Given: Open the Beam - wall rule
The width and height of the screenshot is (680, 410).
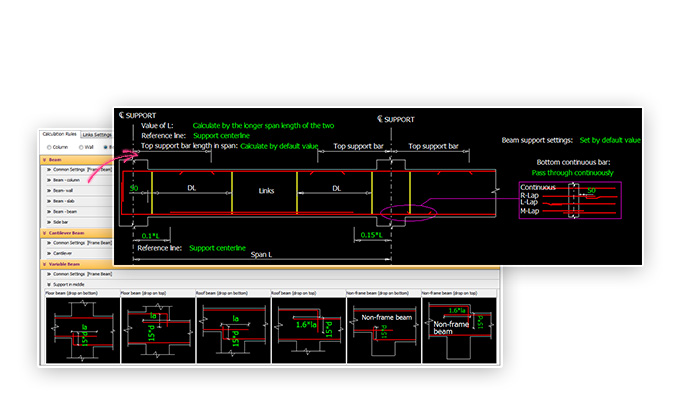Looking at the screenshot, I should point(68,191).
